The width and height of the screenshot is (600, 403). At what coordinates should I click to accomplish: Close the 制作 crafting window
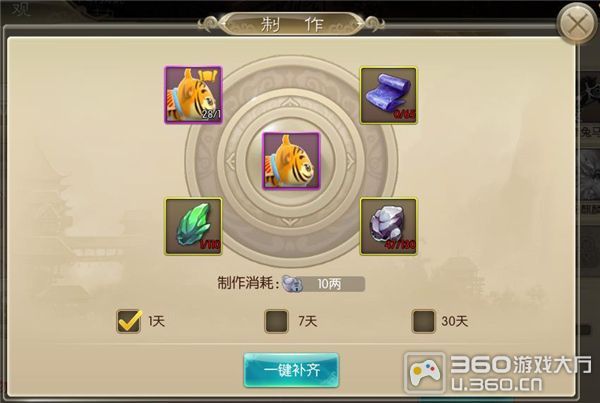click(577, 24)
